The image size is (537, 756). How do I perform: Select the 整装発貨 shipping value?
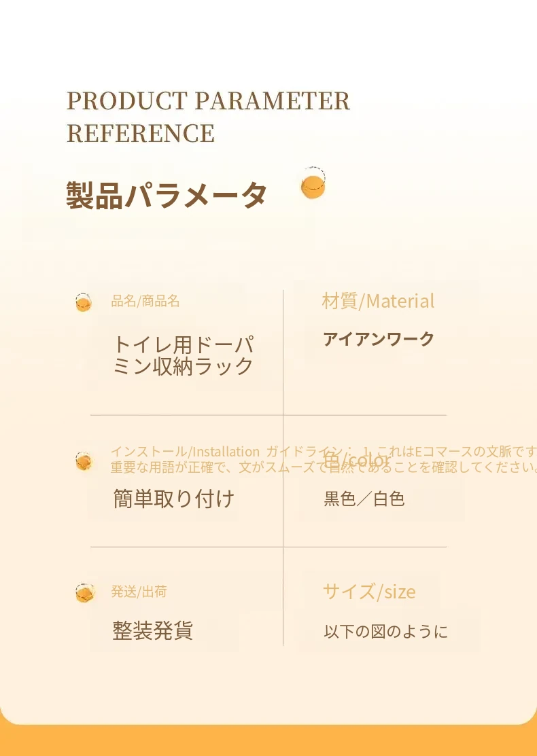[153, 630]
